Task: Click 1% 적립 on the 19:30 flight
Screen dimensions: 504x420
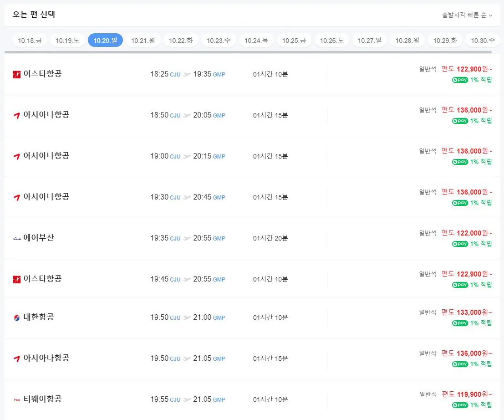Action: (x=481, y=203)
